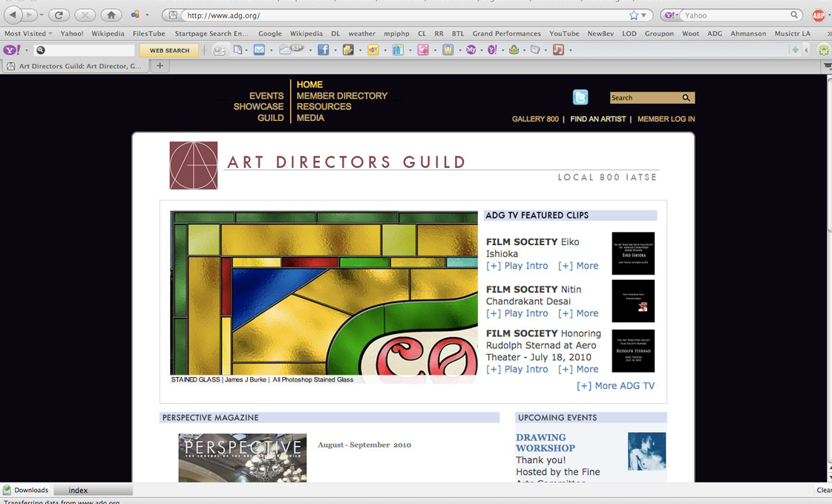Click the Clear downloads button
This screenshot has width=832, height=504.
824,490
